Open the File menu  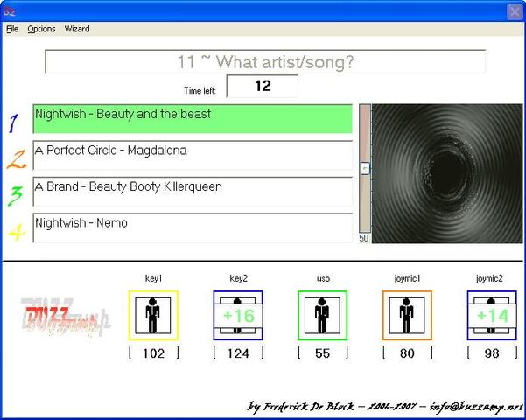point(12,29)
